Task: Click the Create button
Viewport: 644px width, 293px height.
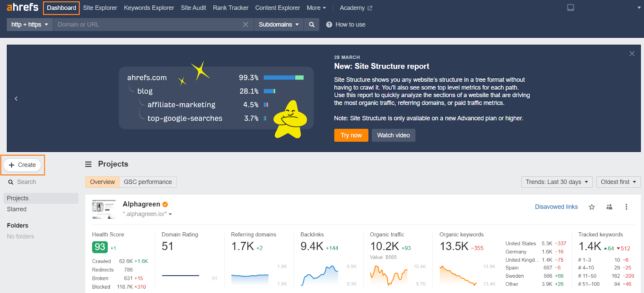Action: pos(23,165)
